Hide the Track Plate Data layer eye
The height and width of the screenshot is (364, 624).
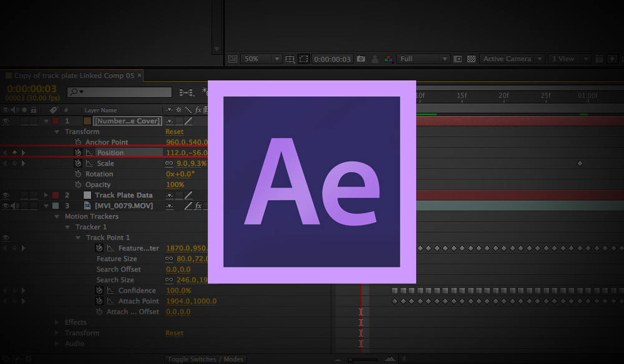click(x=6, y=195)
